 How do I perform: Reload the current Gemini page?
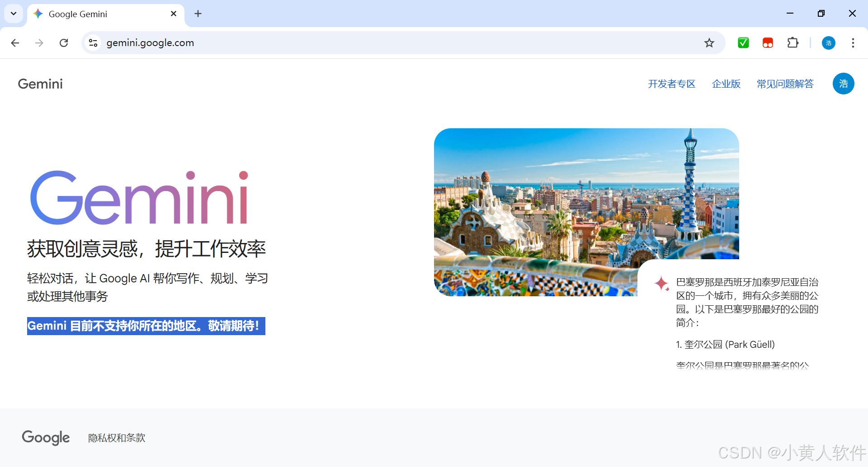coord(64,43)
